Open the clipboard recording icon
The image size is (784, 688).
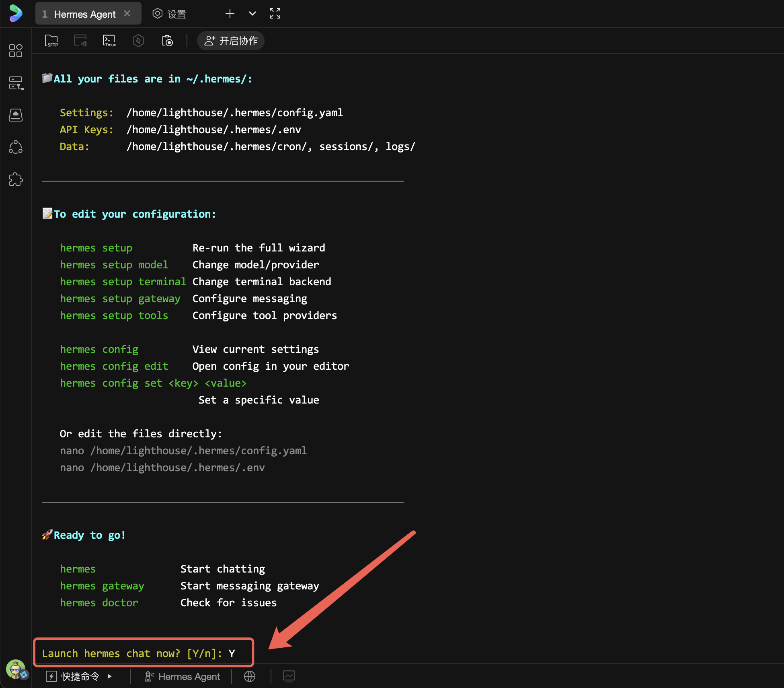(167, 41)
